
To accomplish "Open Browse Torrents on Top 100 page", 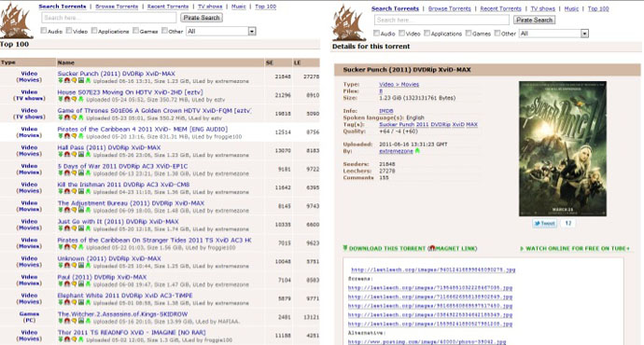I will click(x=117, y=7).
